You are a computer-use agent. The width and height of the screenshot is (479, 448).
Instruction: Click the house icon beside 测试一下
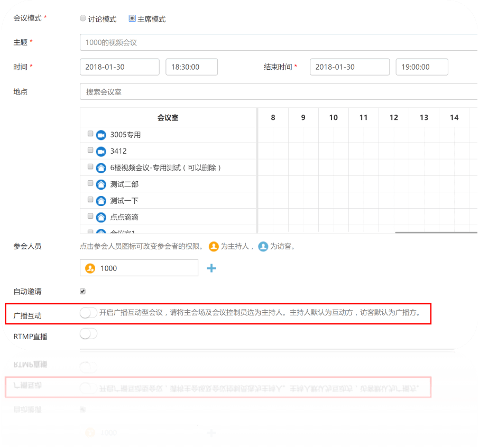click(101, 201)
